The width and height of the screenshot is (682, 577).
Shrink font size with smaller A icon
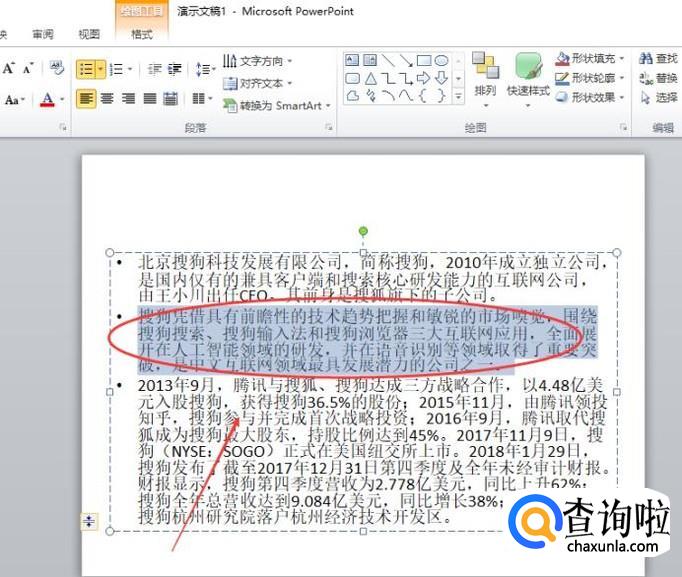[28, 69]
